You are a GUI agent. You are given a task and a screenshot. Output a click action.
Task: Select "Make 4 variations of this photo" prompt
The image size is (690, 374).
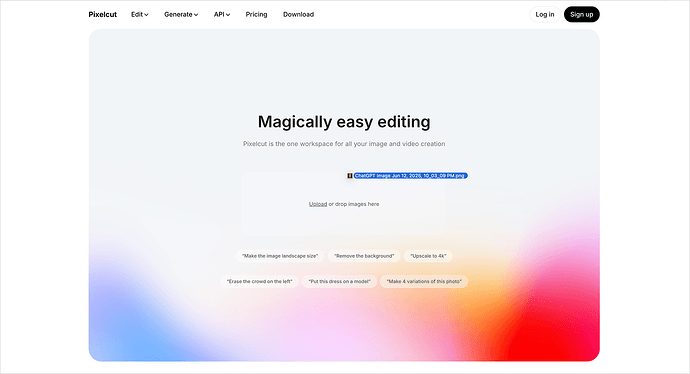424,282
